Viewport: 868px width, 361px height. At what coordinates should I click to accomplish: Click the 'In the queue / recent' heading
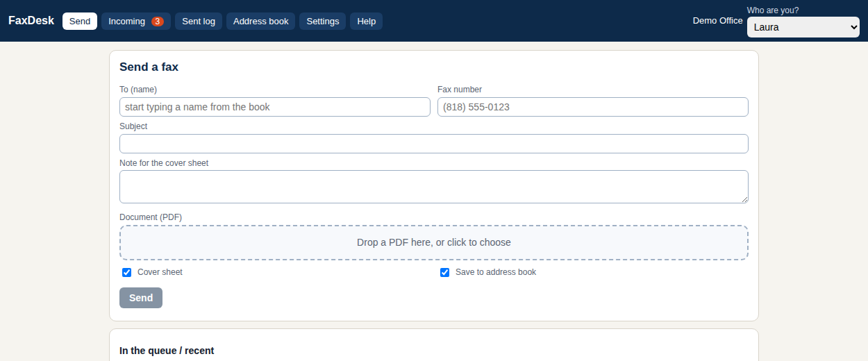point(167,351)
